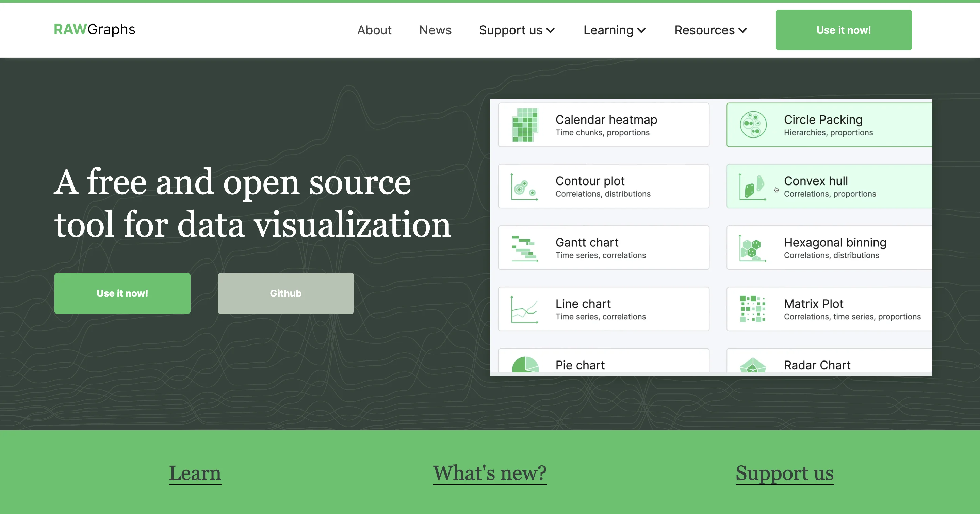This screenshot has width=980, height=514.
Task: Select the Gantt chart icon
Action: [524, 248]
